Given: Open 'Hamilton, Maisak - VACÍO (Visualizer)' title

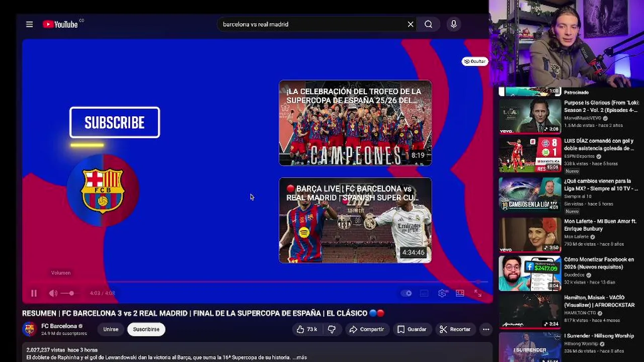Looking at the screenshot, I should 600,301.
